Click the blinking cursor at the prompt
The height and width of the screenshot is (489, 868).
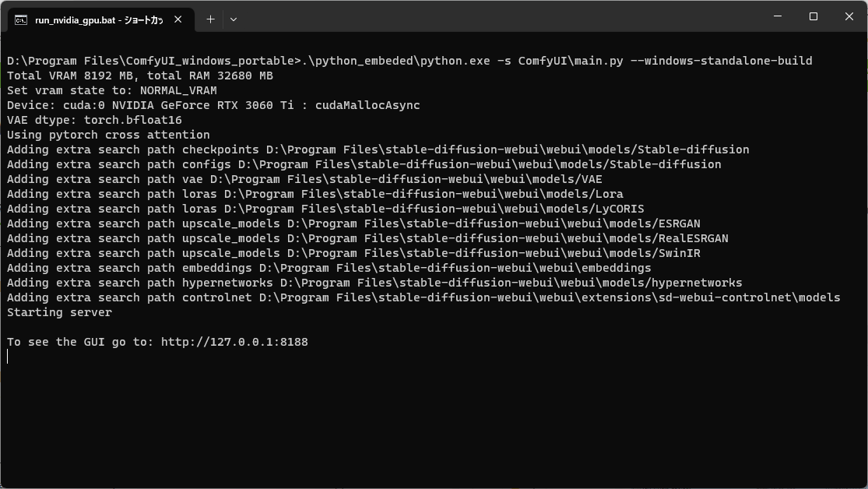point(9,356)
